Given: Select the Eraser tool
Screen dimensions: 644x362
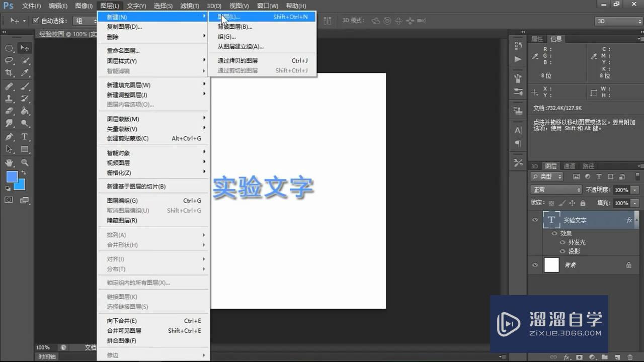Looking at the screenshot, I should 9,111.
